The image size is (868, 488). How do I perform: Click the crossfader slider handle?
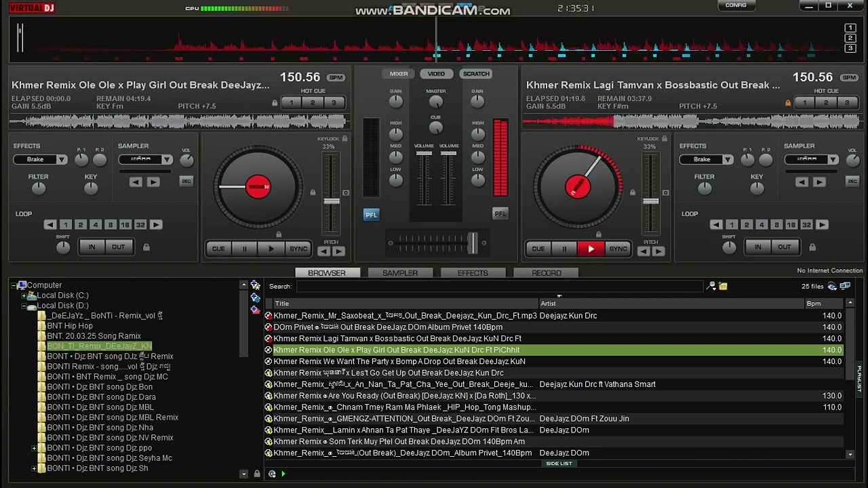click(472, 243)
